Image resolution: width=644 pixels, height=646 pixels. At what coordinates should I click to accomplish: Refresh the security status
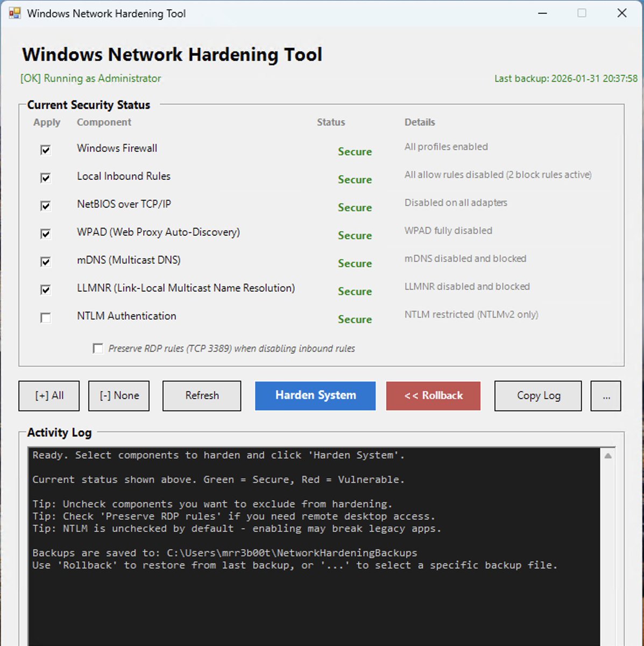[201, 396]
